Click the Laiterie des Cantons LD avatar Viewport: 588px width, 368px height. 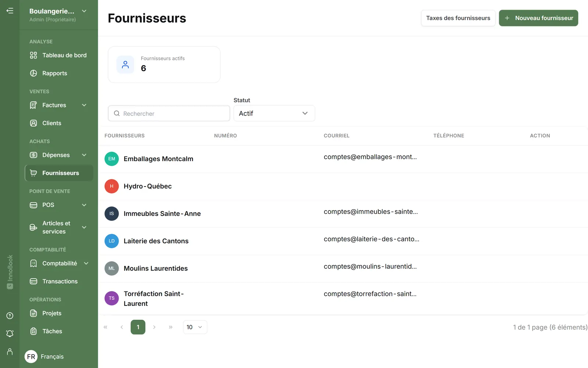112,241
